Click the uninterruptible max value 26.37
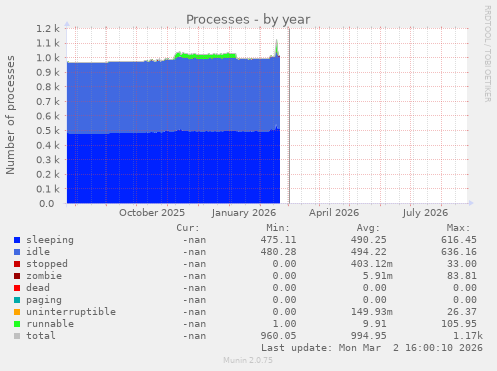 pos(462,312)
